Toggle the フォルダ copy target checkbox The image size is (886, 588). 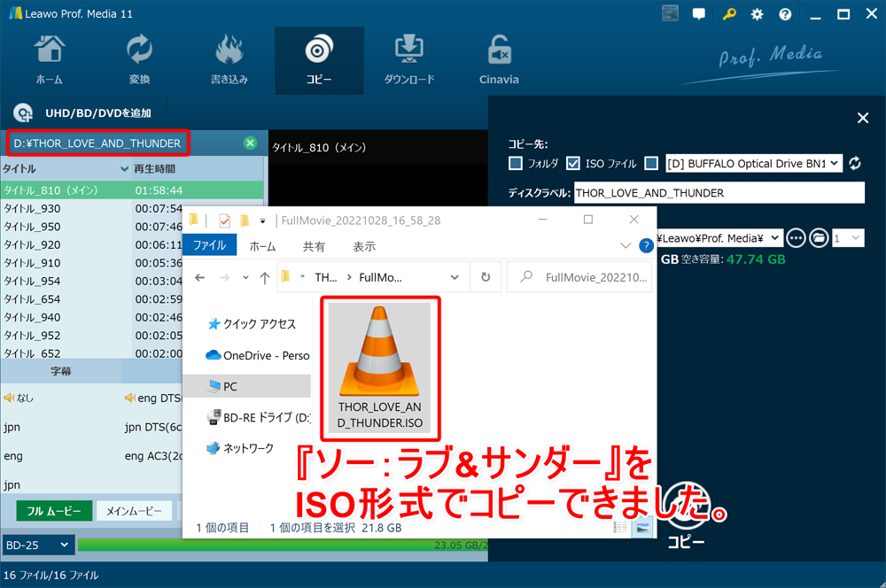coord(516,163)
